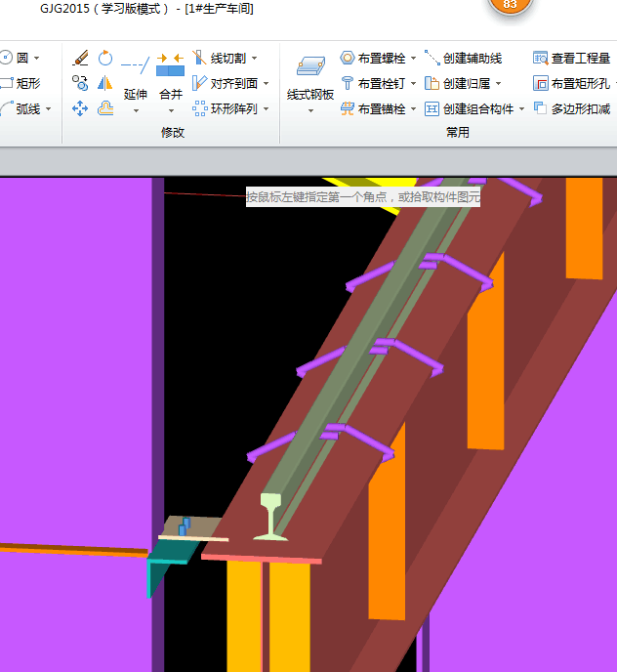Click the window title 1#生产车间

[x=220, y=9]
